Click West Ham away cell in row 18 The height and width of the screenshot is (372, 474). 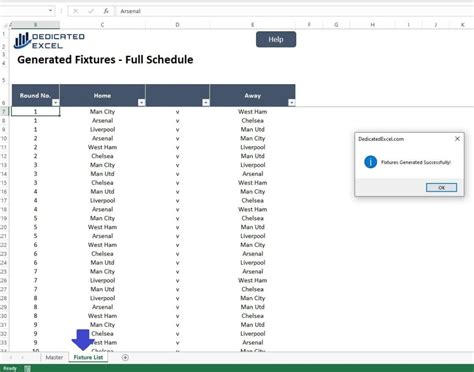[x=252, y=209]
